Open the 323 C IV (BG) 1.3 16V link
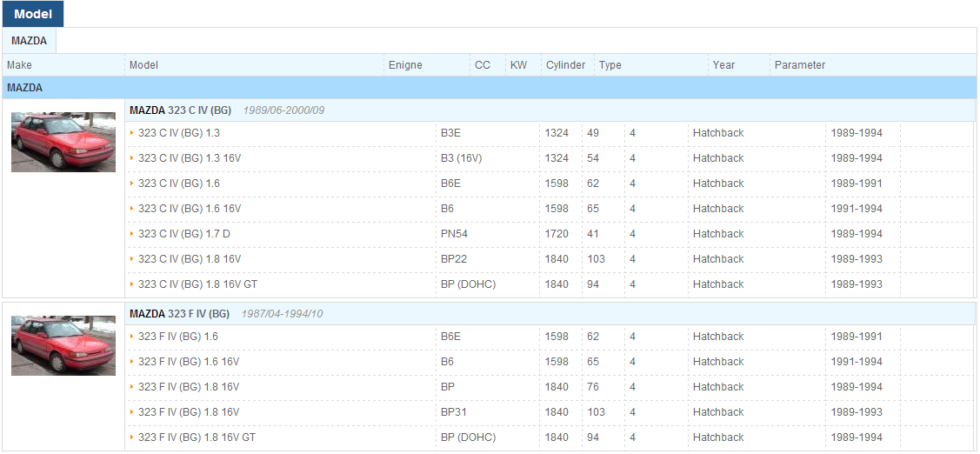Image resolution: width=980 pixels, height=454 pixels. pyautogui.click(x=190, y=158)
